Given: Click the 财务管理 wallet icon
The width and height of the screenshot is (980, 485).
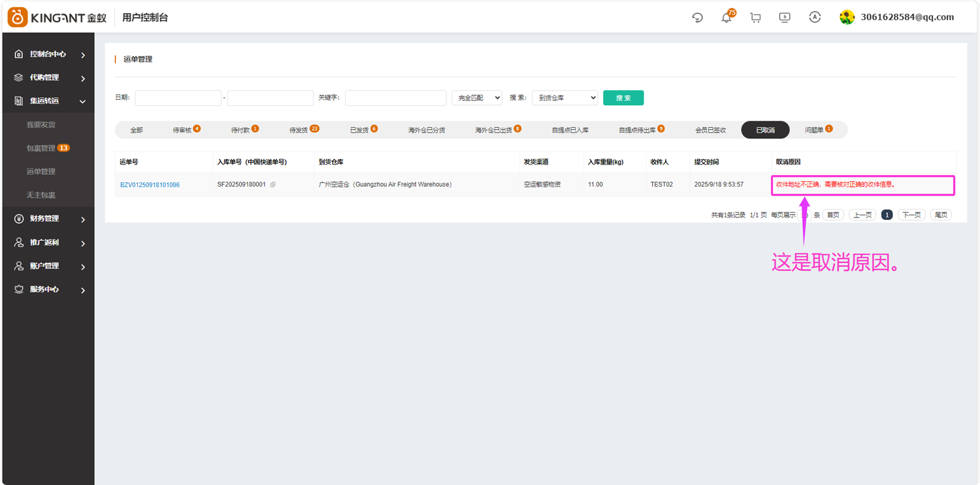Looking at the screenshot, I should [18, 219].
